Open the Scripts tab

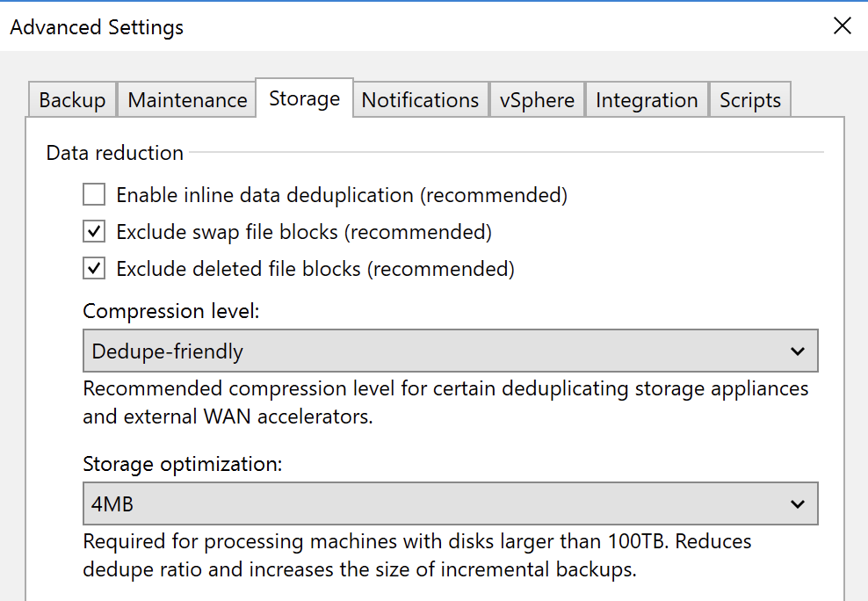tap(750, 99)
